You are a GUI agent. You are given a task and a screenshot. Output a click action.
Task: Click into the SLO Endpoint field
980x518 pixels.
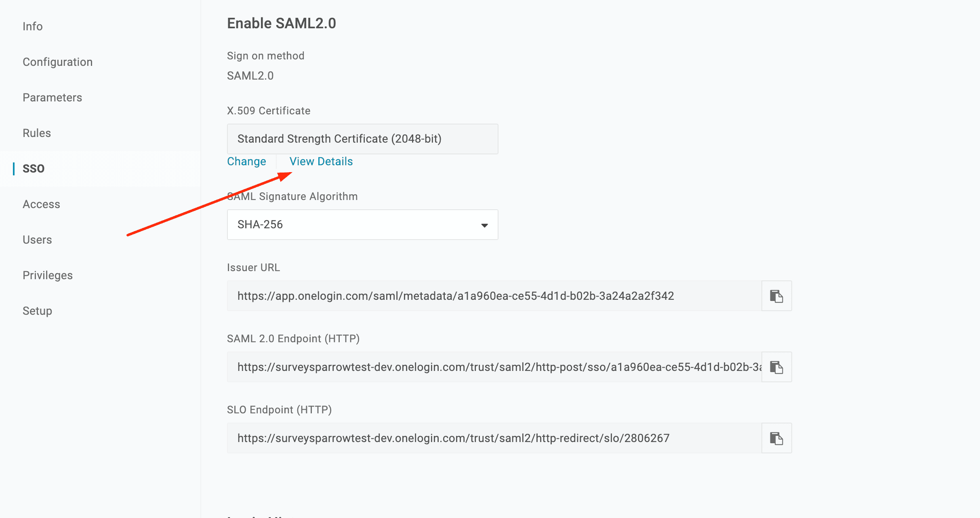coord(494,438)
